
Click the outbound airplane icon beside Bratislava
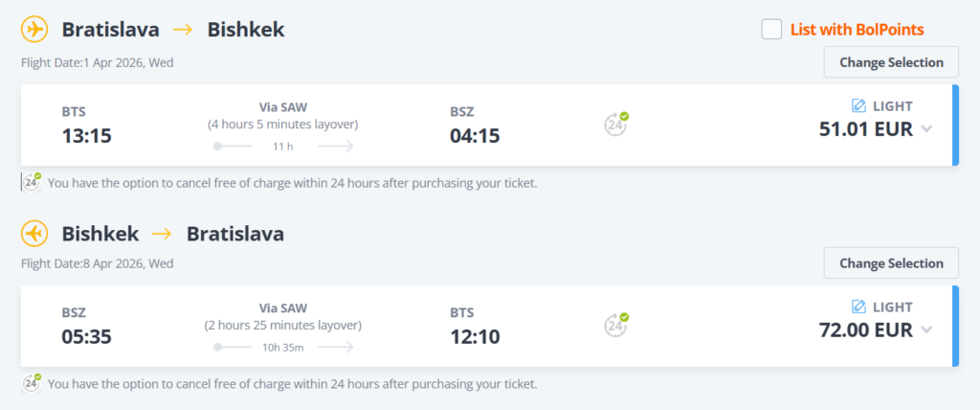[x=34, y=30]
